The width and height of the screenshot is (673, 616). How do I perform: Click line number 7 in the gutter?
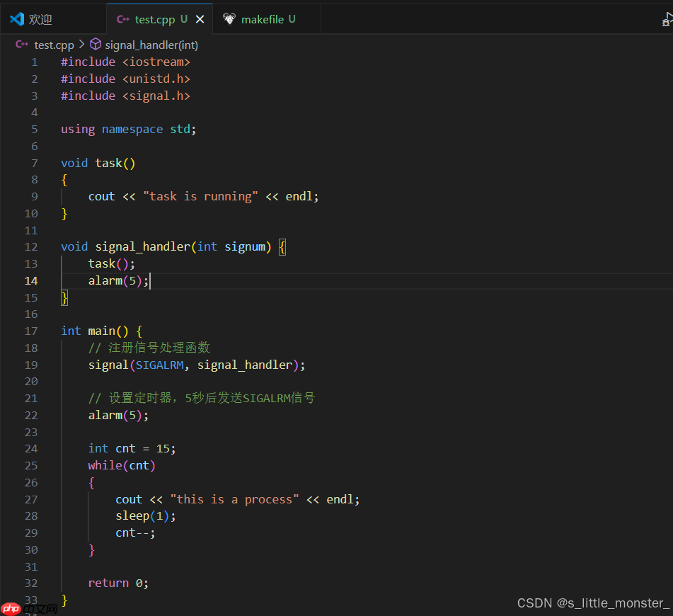[35, 164]
